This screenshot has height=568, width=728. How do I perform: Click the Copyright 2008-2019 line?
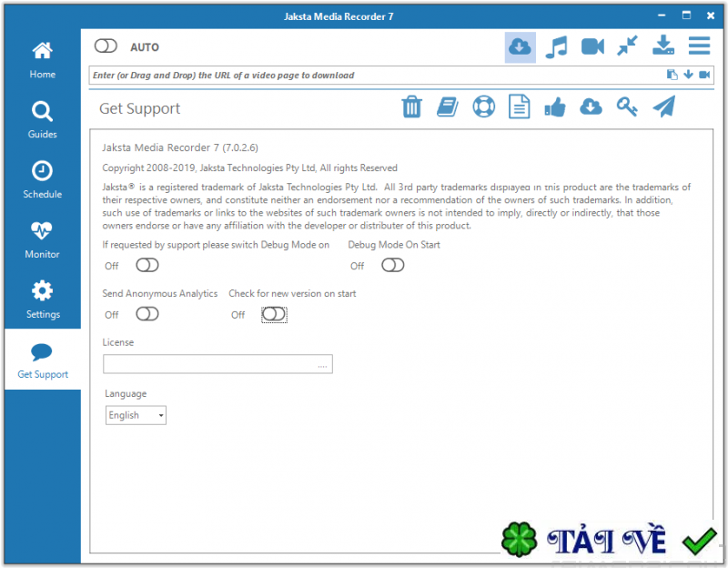point(249,167)
